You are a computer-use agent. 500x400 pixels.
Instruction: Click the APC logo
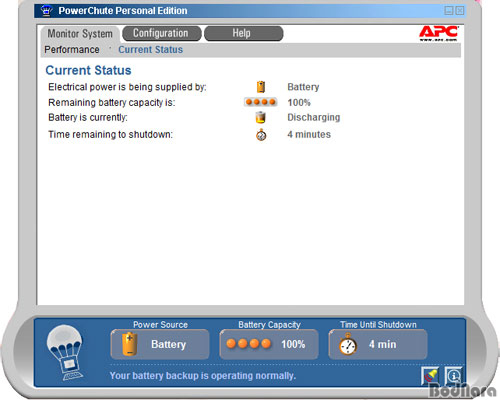(438, 33)
